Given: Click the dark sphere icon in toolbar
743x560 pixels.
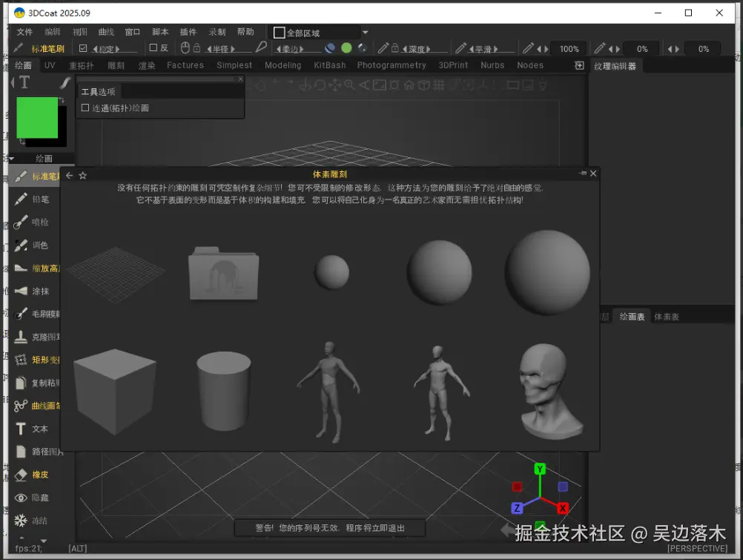Looking at the screenshot, I should click(x=363, y=48).
